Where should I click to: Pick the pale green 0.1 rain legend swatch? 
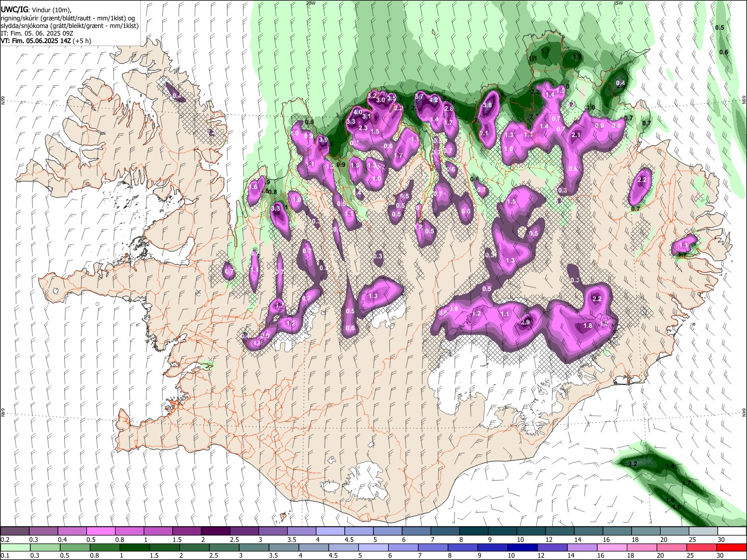(x=15, y=548)
